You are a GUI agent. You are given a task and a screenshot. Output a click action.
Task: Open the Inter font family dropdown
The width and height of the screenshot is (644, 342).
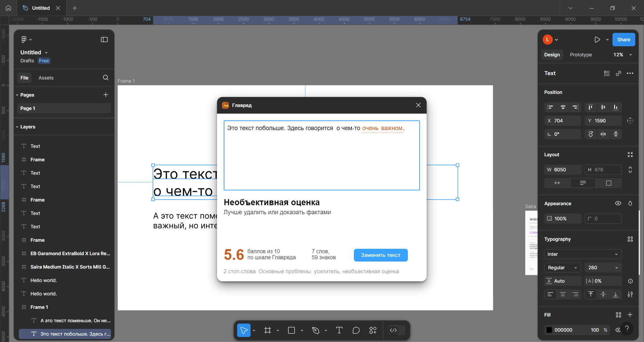click(583, 254)
